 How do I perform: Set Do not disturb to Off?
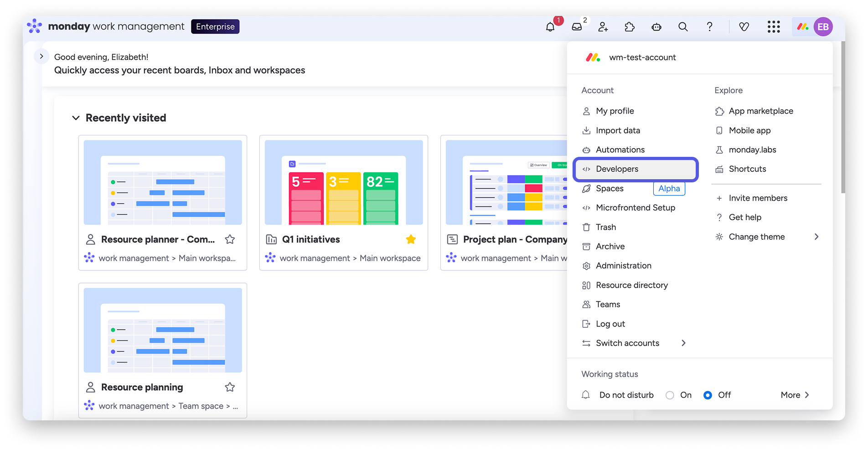(x=708, y=395)
